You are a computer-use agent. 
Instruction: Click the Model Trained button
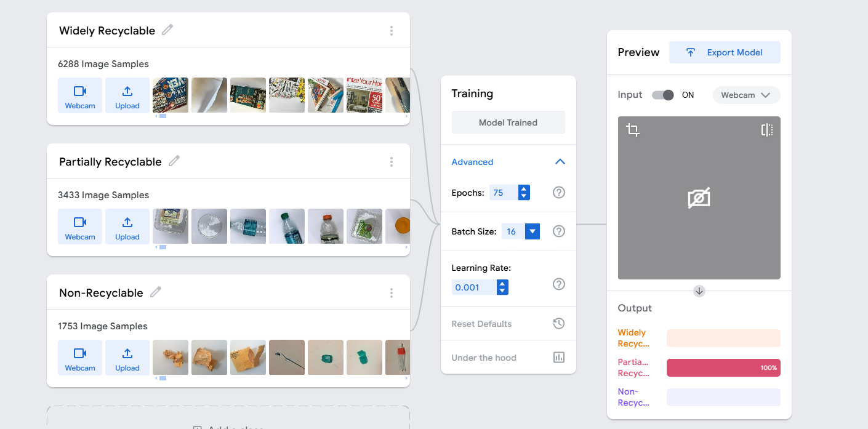coord(508,122)
